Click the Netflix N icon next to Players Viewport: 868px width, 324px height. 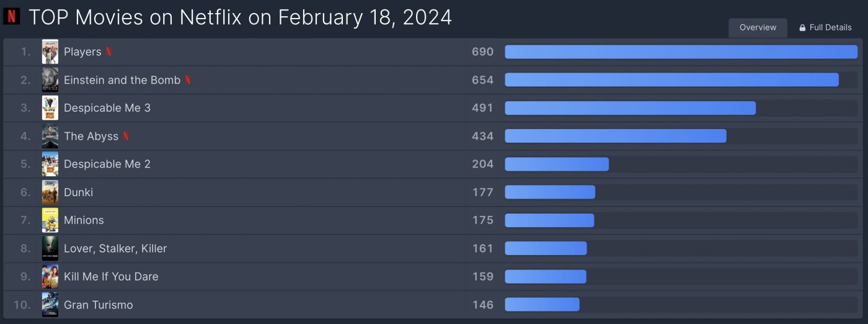click(109, 52)
